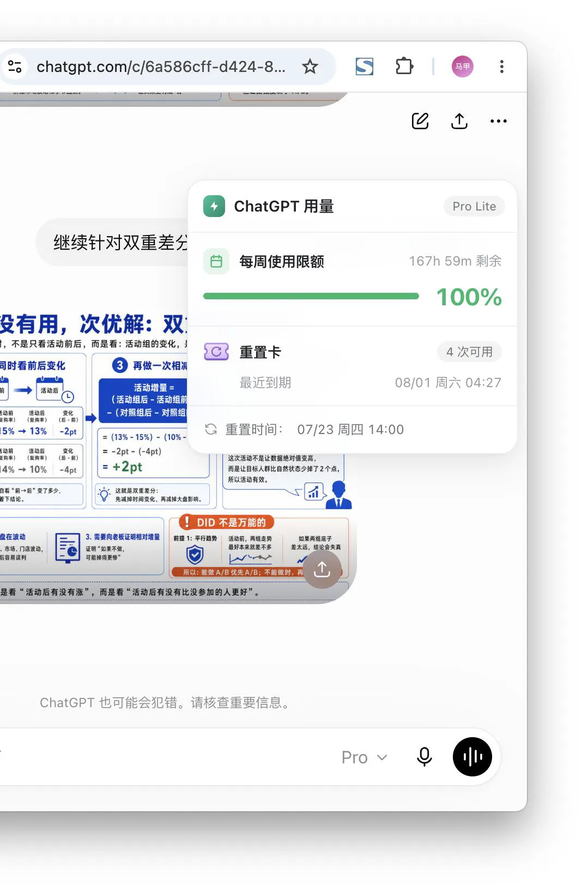Image resolution: width=588 pixels, height=892 pixels.
Task: Open the Extensions puzzle-piece menu
Action: coord(404,67)
